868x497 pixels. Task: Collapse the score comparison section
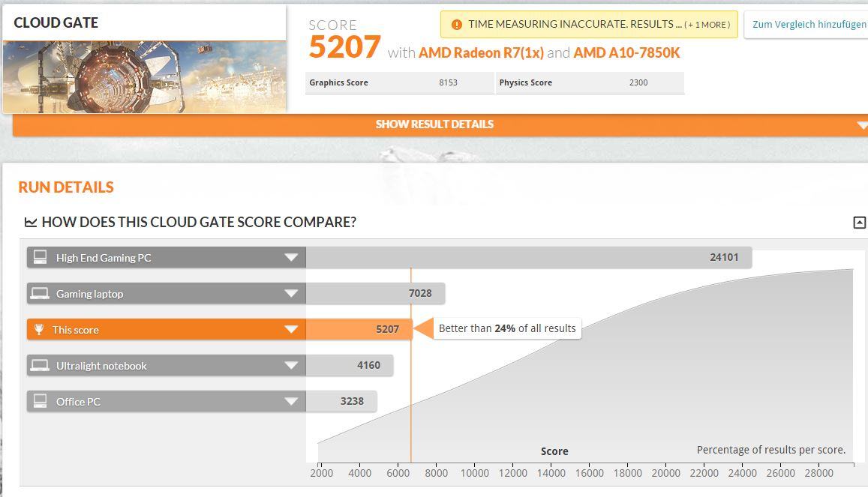pyautogui.click(x=859, y=222)
